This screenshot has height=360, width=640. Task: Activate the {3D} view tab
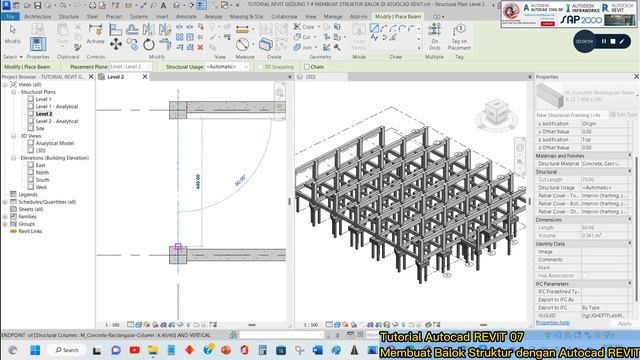311,77
